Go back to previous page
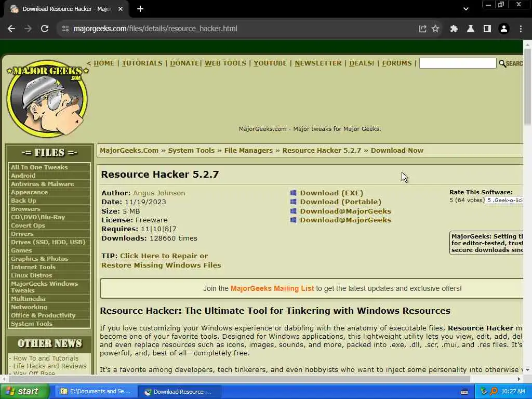 pyautogui.click(x=11, y=29)
